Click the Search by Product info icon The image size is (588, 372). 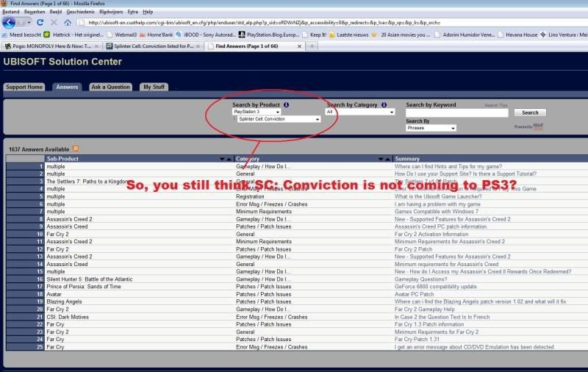point(286,105)
